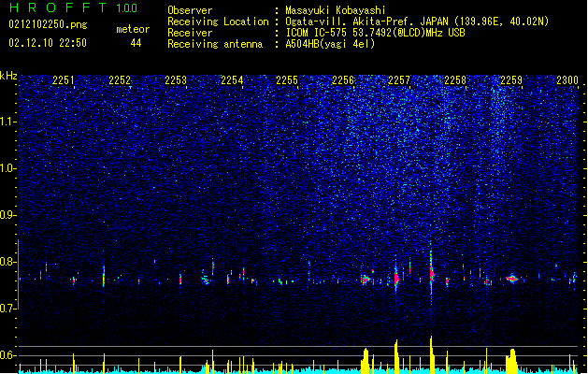Click the Receiver ICOM IC-575 line

(x=316, y=33)
